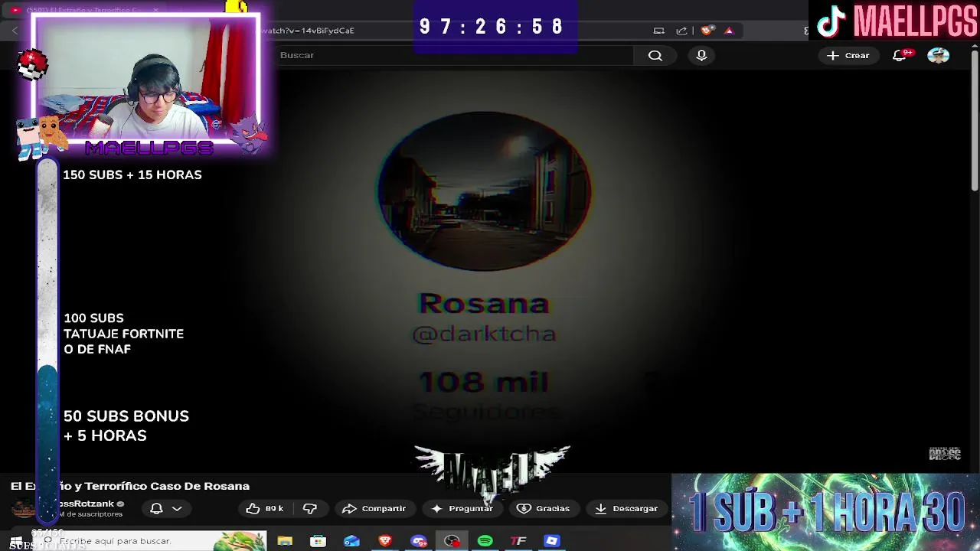
Task: Open YouTube notifications bell with 9+ badge
Action: 900,55
